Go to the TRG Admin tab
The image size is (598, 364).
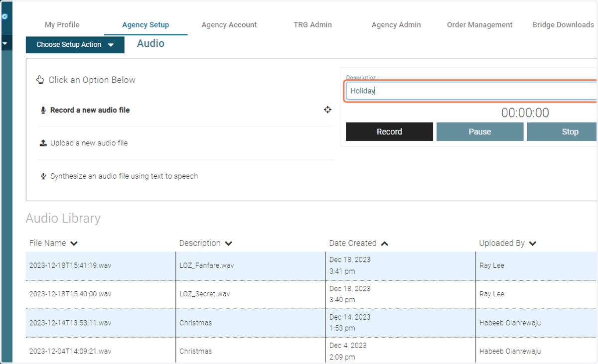click(x=312, y=24)
